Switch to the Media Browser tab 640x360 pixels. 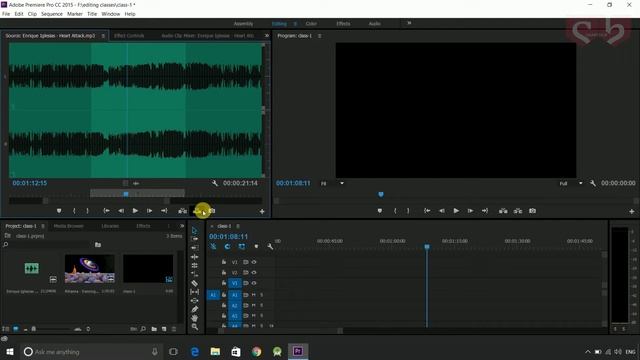click(x=69, y=226)
